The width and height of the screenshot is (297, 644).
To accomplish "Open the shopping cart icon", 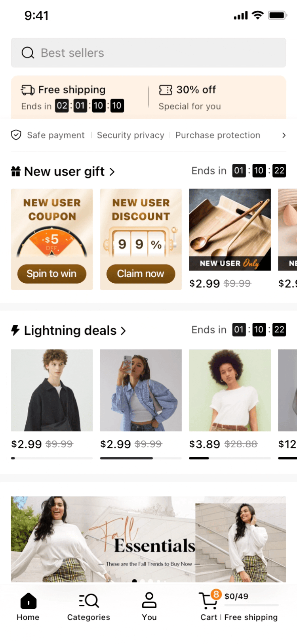I will pyautogui.click(x=208, y=600).
